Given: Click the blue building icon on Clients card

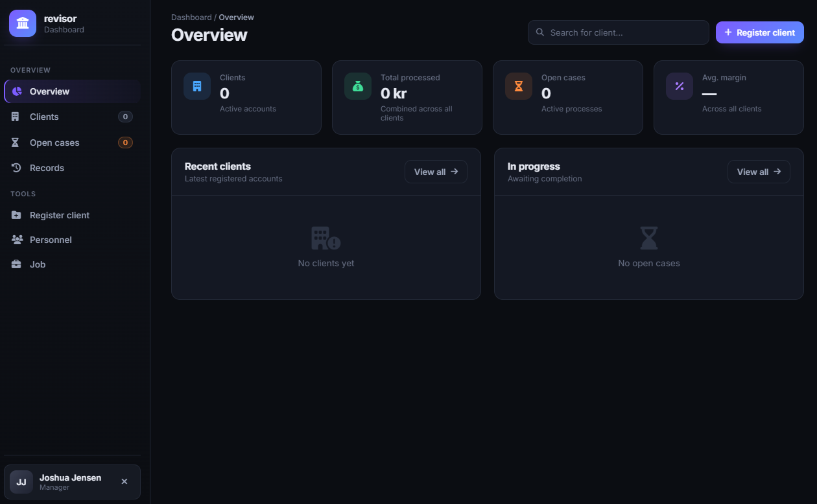Looking at the screenshot, I should (197, 86).
